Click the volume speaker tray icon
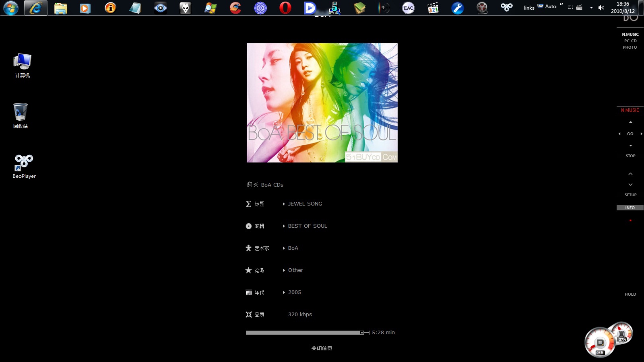 tap(601, 8)
